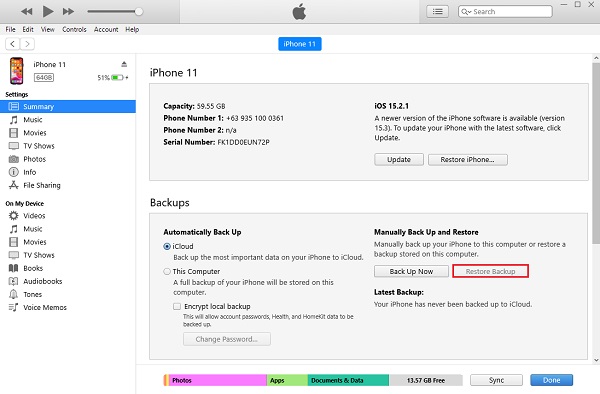This screenshot has width=600, height=394.
Task: Click the Photos camera icon
Action: (x=13, y=159)
